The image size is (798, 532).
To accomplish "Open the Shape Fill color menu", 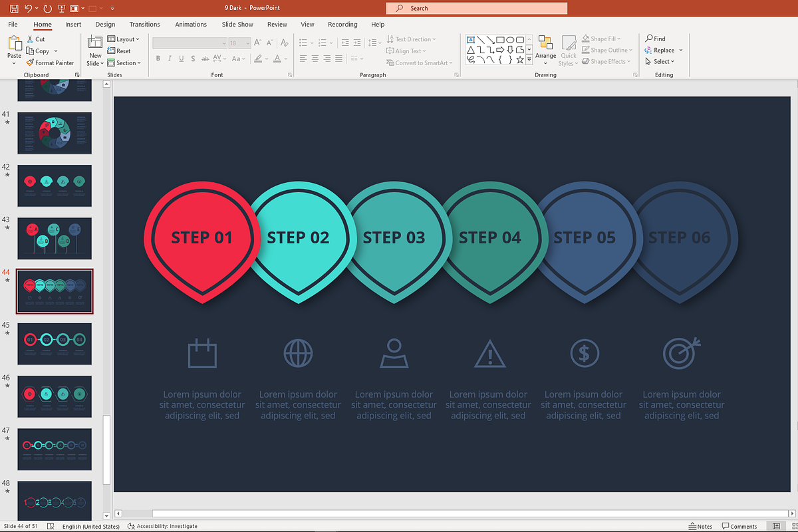I will pos(600,39).
